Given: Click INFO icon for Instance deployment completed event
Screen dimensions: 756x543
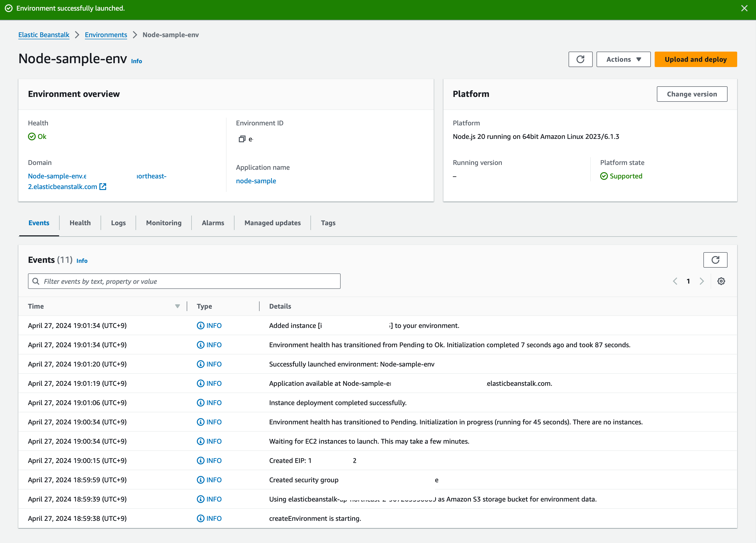Looking at the screenshot, I should (x=201, y=403).
